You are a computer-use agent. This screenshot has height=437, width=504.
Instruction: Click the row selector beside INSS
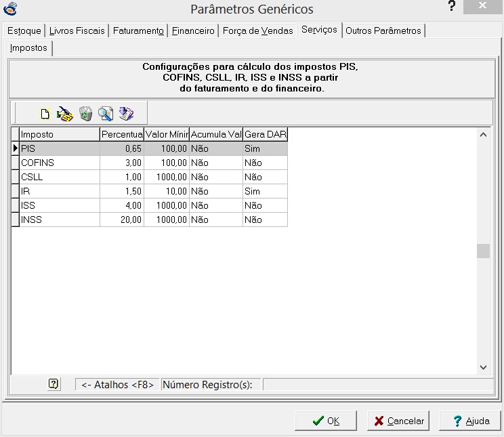[15, 220]
